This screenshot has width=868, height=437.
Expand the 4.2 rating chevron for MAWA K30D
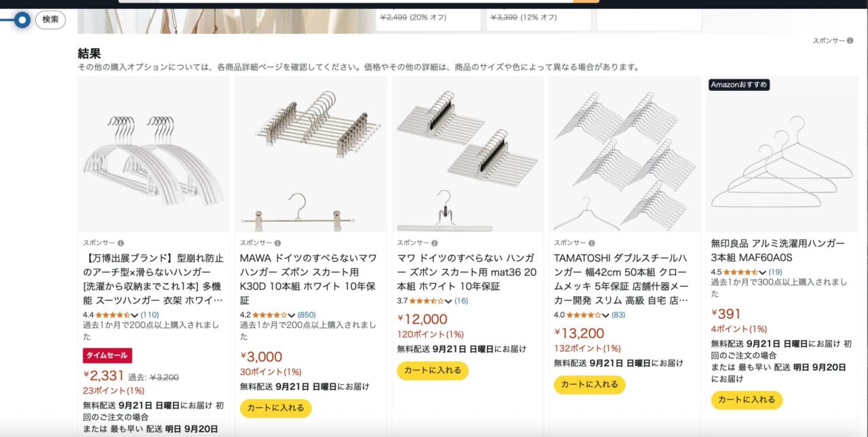click(x=292, y=315)
